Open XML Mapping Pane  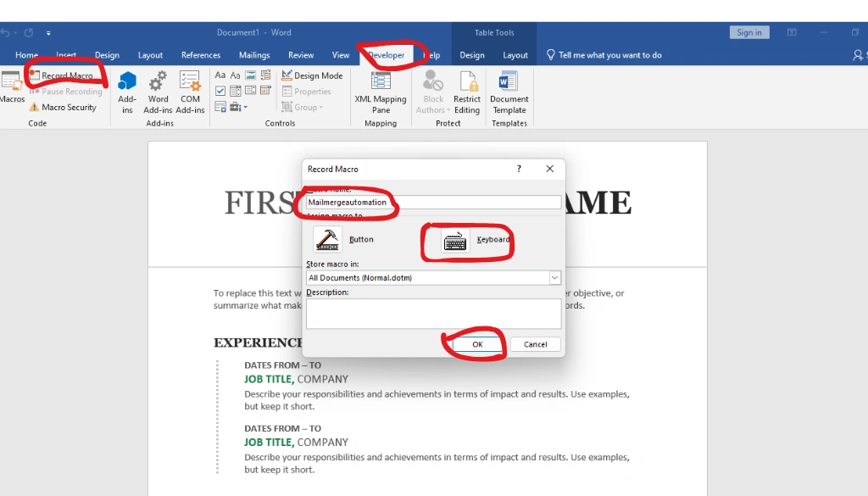coord(381,92)
